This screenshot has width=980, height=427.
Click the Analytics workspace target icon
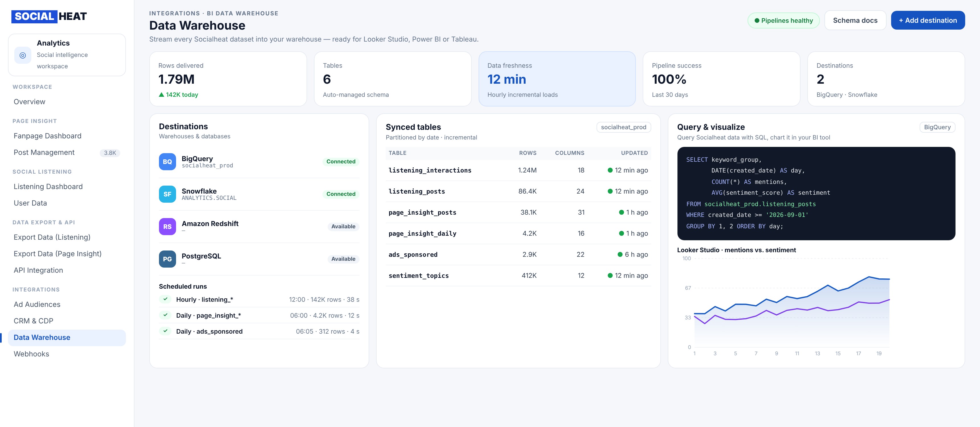coord(23,55)
